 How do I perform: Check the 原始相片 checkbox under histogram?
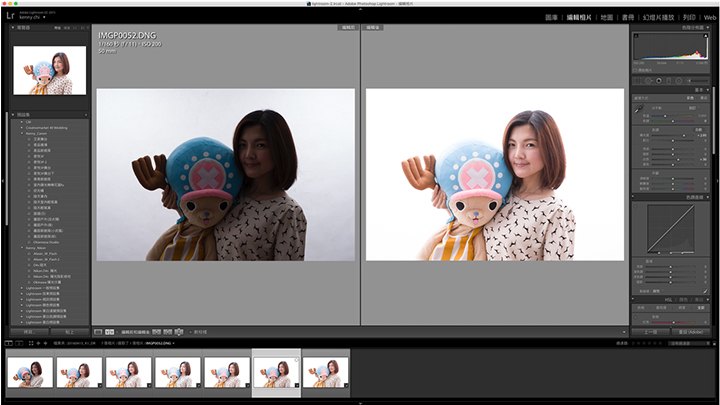click(635, 70)
